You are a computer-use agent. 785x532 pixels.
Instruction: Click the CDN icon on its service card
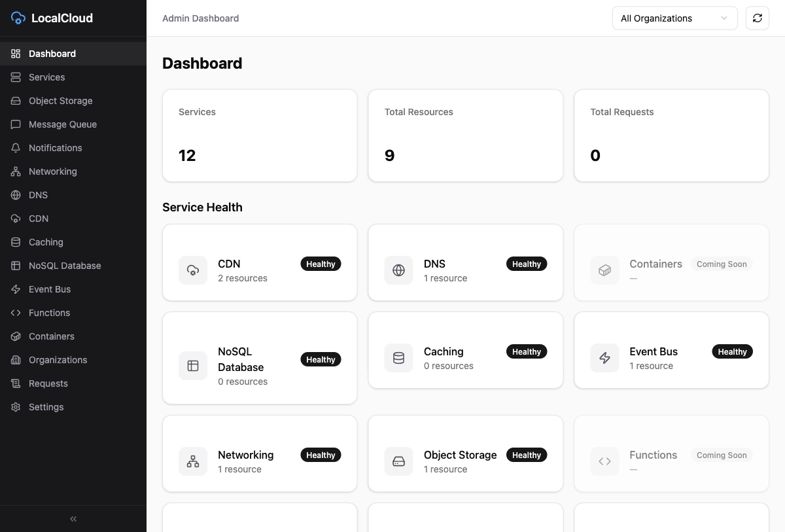tap(193, 270)
